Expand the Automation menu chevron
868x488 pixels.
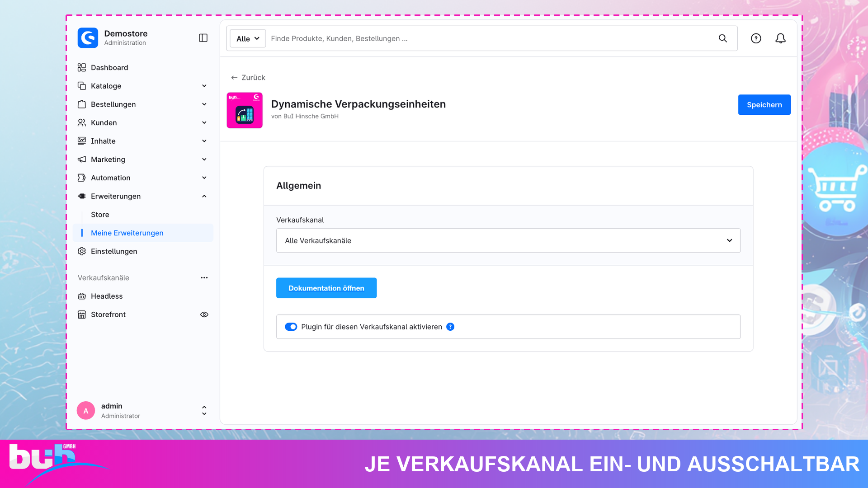204,178
